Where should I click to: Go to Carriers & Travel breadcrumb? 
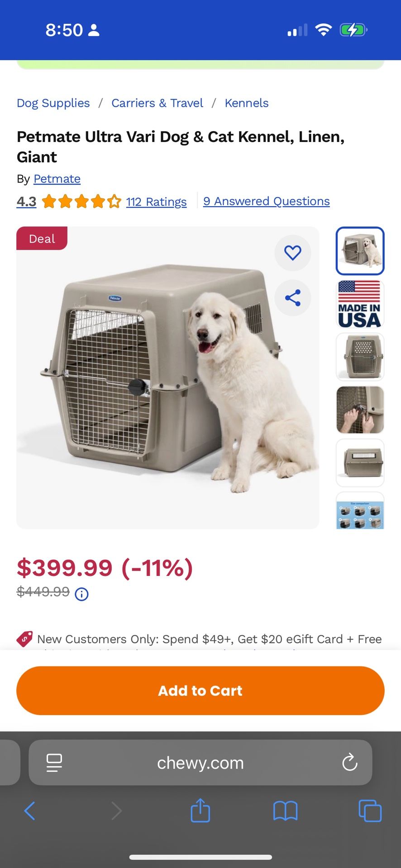(157, 103)
